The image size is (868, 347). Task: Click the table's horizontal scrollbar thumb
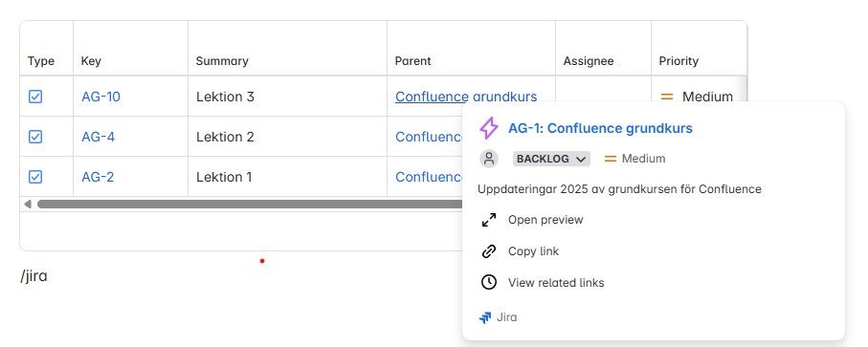(x=249, y=204)
